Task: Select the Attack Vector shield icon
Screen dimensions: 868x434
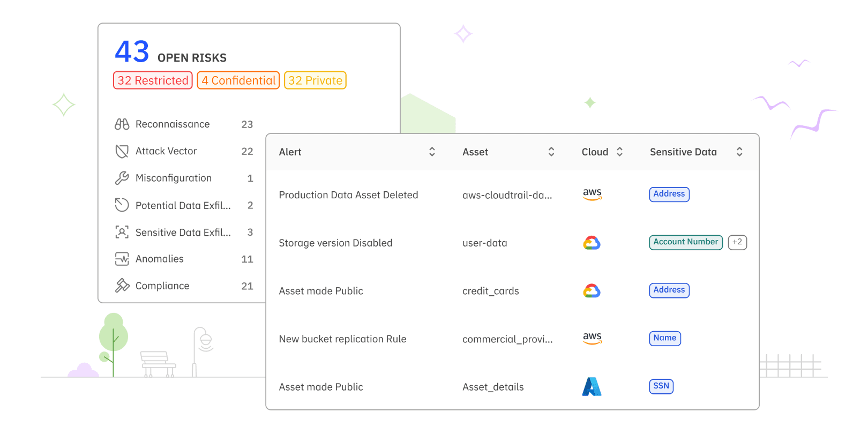Action: click(x=122, y=151)
